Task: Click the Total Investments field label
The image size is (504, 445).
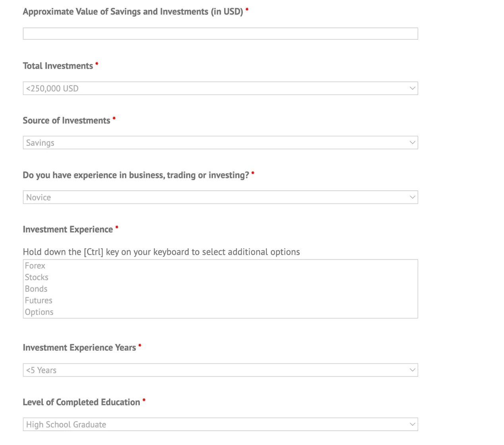Action: 58,66
